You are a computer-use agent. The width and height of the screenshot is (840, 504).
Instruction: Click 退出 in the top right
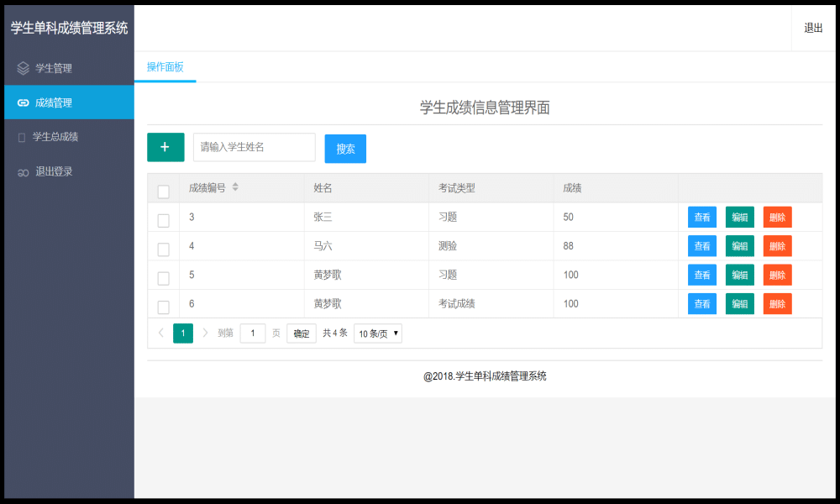tap(813, 28)
